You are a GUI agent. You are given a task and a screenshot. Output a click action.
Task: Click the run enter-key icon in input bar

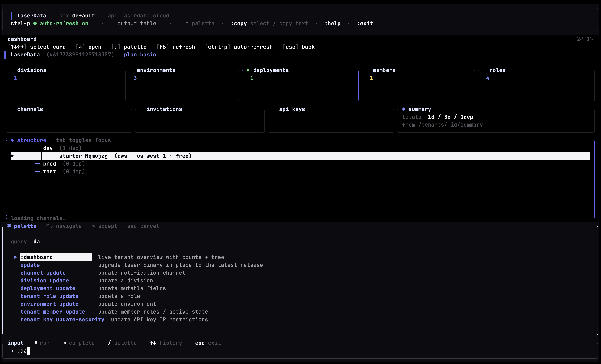pos(35,343)
